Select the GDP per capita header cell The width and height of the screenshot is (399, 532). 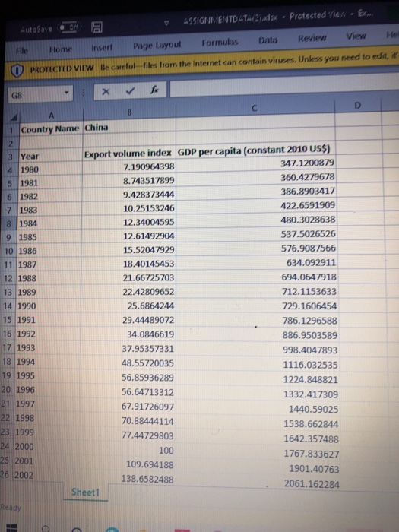coord(255,150)
